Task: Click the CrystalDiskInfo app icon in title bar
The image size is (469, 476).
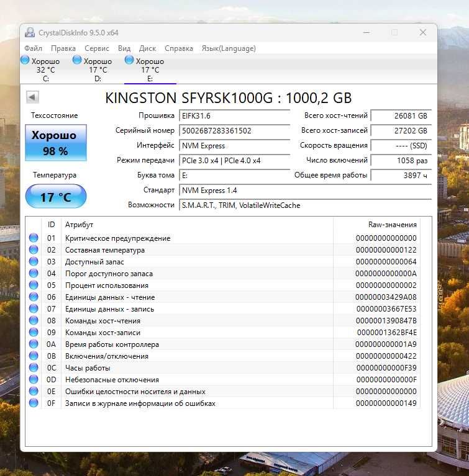Action: [x=30, y=32]
